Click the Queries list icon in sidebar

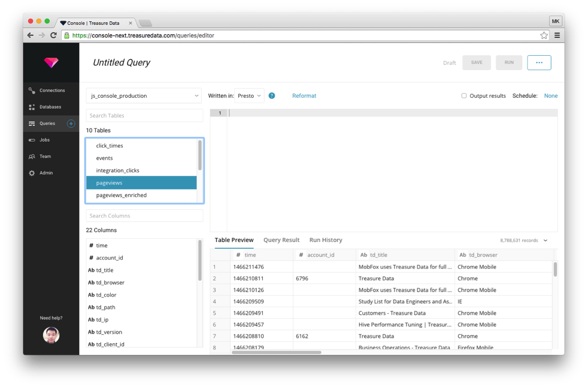click(32, 123)
